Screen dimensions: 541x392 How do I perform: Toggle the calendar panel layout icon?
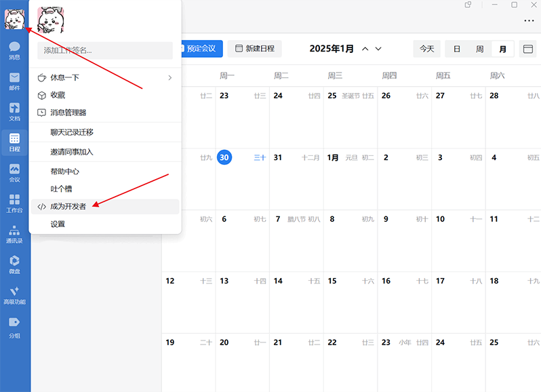(x=528, y=49)
